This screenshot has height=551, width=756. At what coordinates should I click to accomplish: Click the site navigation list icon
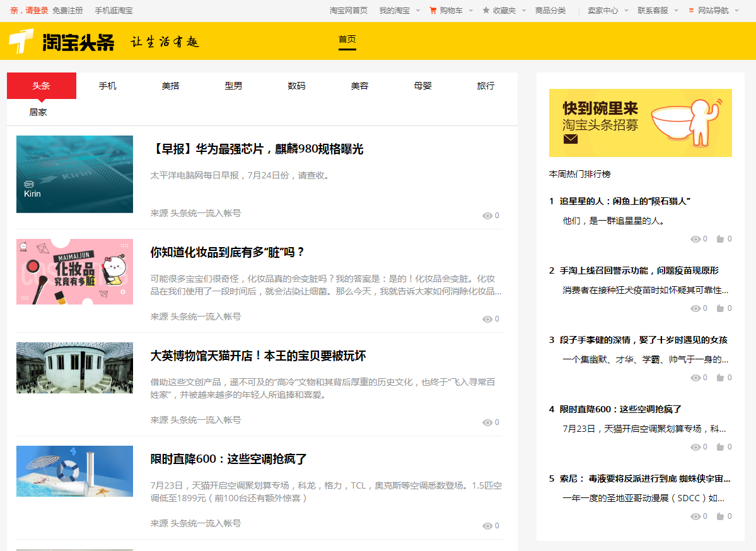point(691,10)
